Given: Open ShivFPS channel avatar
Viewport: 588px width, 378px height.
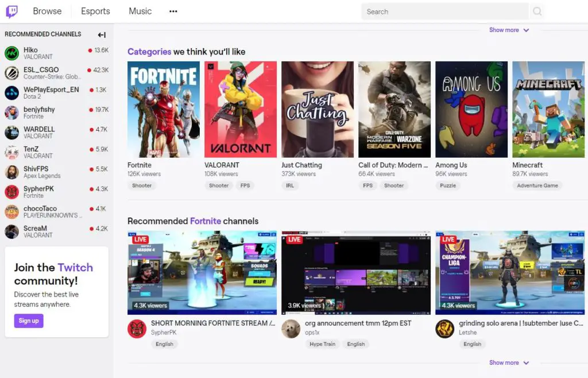Looking at the screenshot, I should (11, 172).
